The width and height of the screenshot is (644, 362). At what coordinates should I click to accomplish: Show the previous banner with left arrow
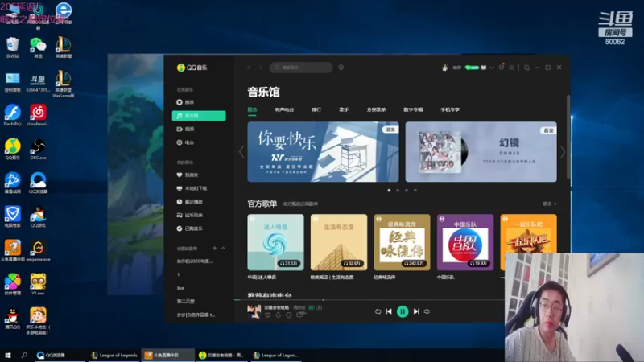click(242, 152)
